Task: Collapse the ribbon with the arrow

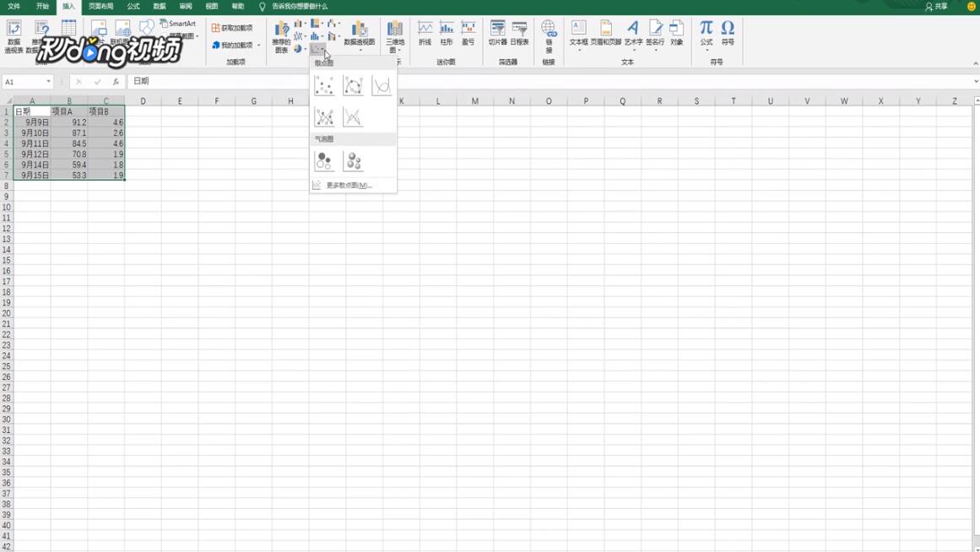Action: [975, 63]
